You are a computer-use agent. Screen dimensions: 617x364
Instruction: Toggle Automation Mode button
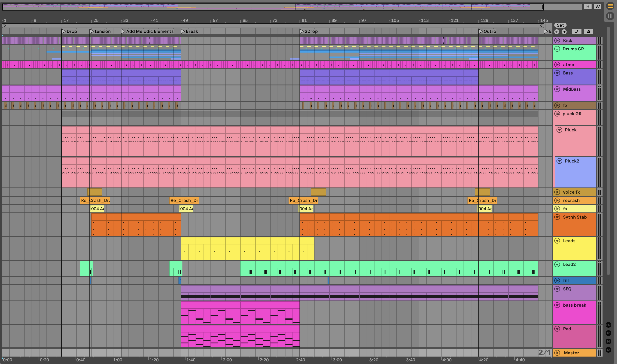(x=577, y=32)
